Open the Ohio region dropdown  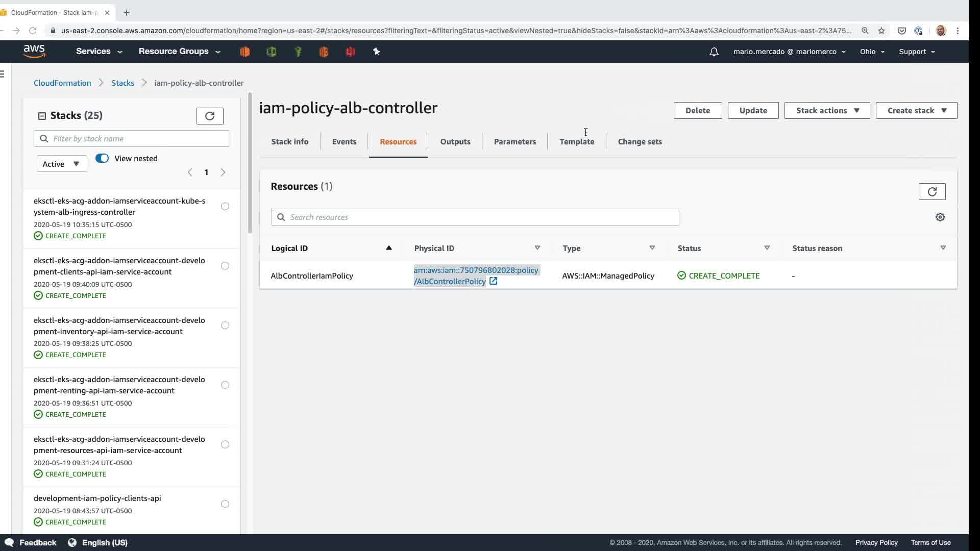coord(872,52)
